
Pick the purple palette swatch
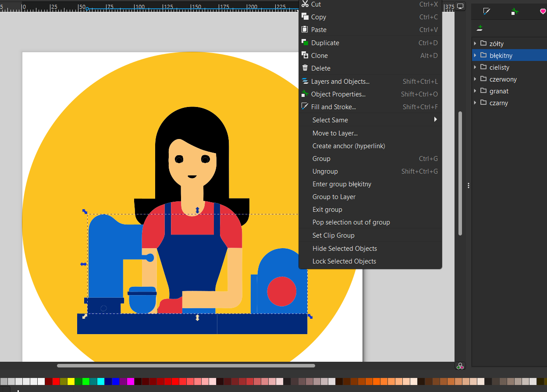click(x=123, y=381)
